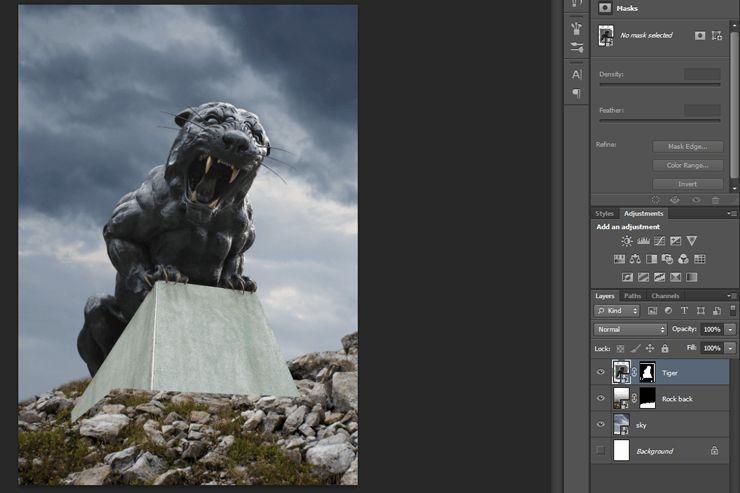Expand the Opacity slider dropdown arrow

click(731, 329)
